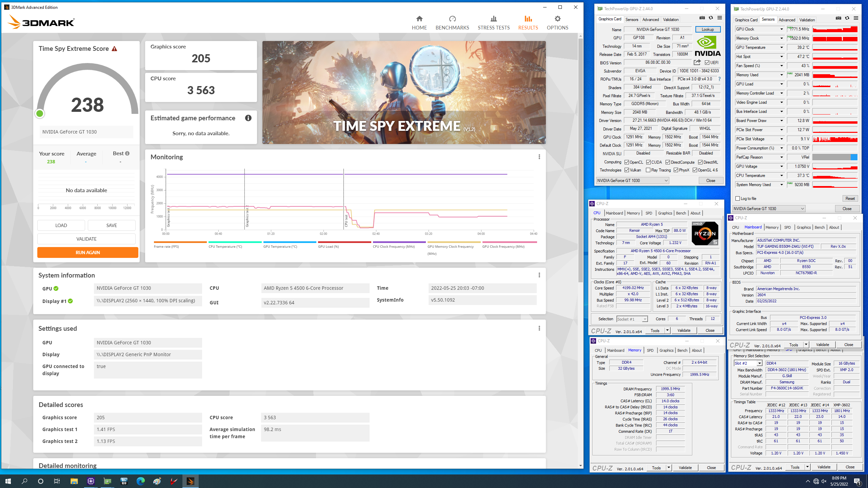Click GPU name field under score gauge
Viewport: 868px width, 488px height.
[86, 132]
